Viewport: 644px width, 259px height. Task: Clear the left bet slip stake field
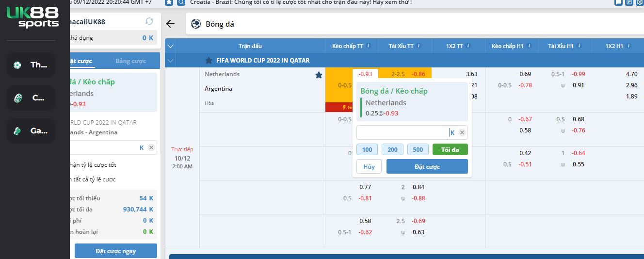(151, 147)
